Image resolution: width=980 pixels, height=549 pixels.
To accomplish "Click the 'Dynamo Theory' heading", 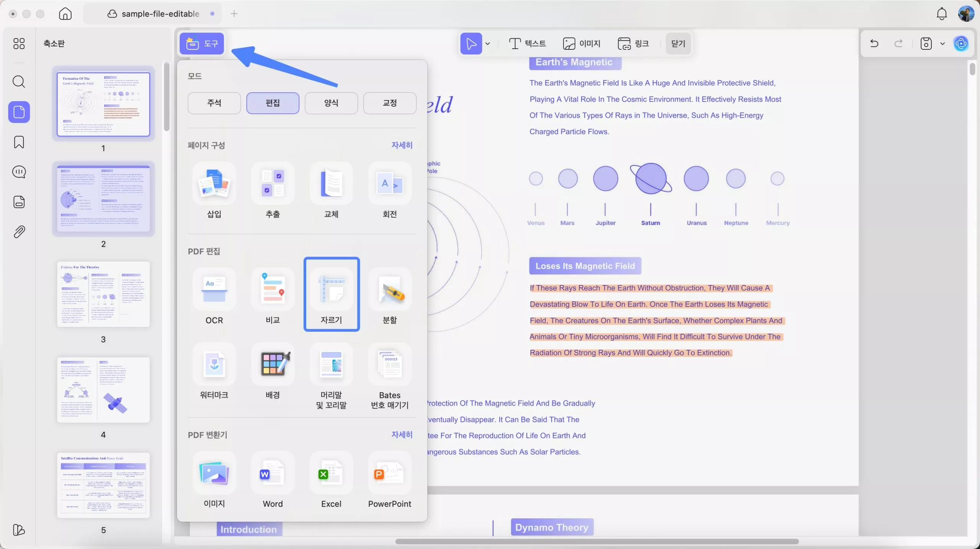I will click(552, 528).
